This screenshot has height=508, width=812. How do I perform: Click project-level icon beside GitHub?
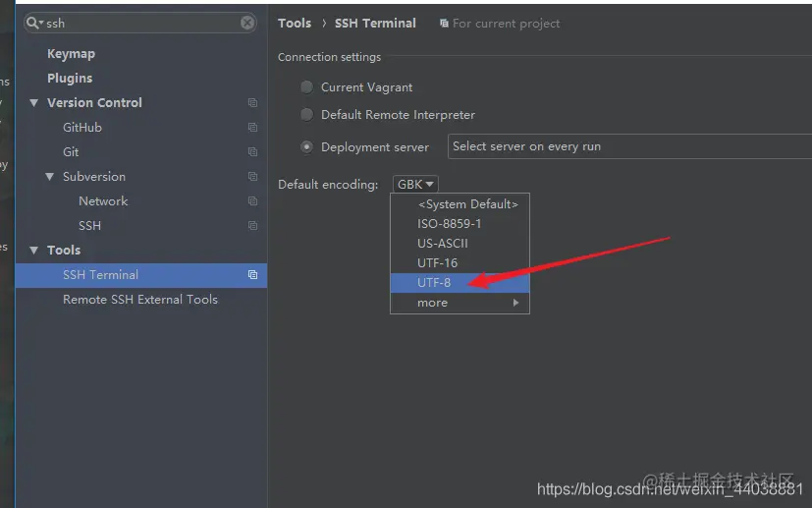(x=252, y=128)
